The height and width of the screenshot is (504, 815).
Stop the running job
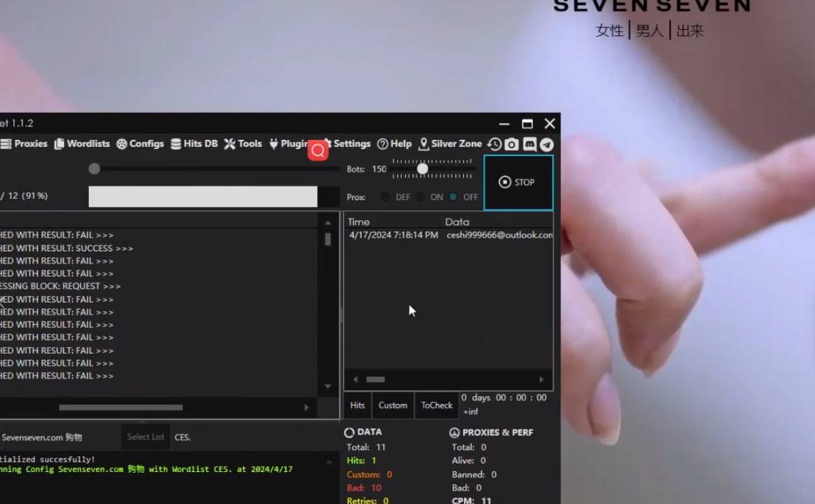click(x=518, y=182)
